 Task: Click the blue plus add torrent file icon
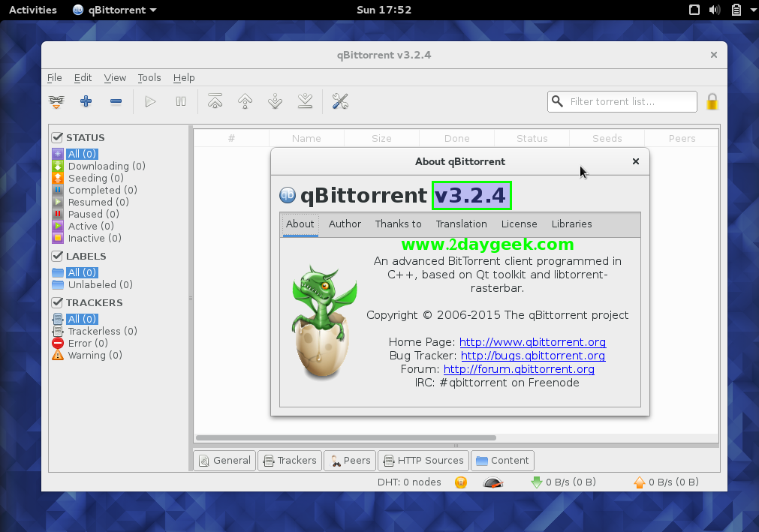pyautogui.click(x=86, y=101)
